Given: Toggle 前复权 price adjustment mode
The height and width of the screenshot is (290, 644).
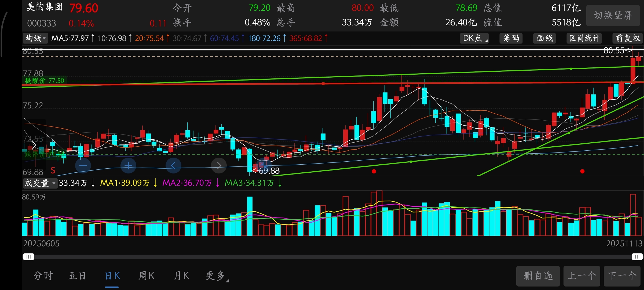Looking at the screenshot, I should (x=628, y=38).
